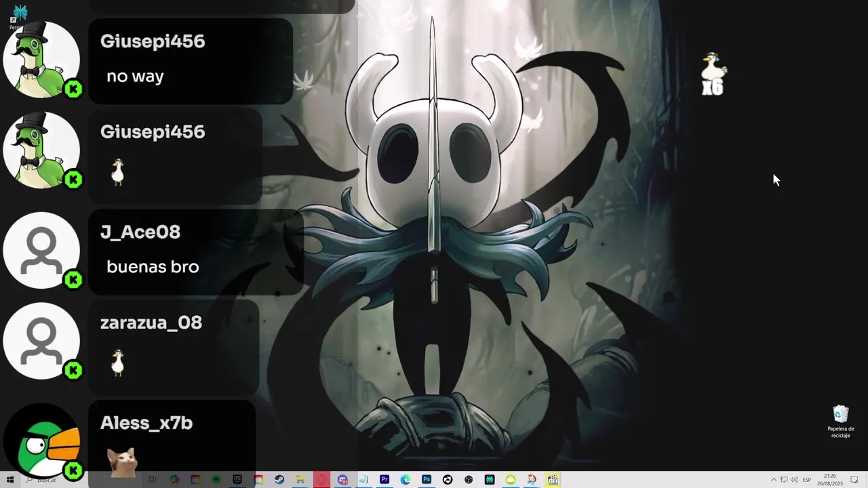Open Steam from the taskbar
Screen dimensions: 868x488
[x=279, y=480]
